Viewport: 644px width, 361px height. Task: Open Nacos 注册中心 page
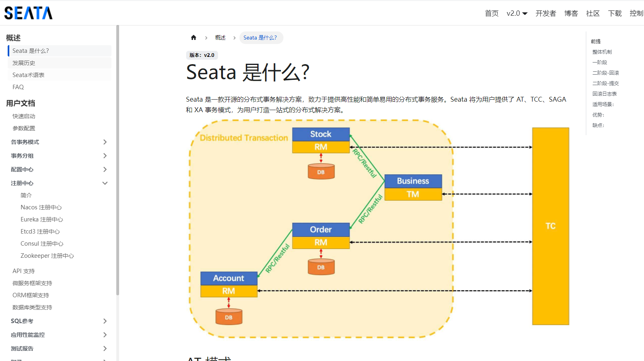click(x=41, y=207)
